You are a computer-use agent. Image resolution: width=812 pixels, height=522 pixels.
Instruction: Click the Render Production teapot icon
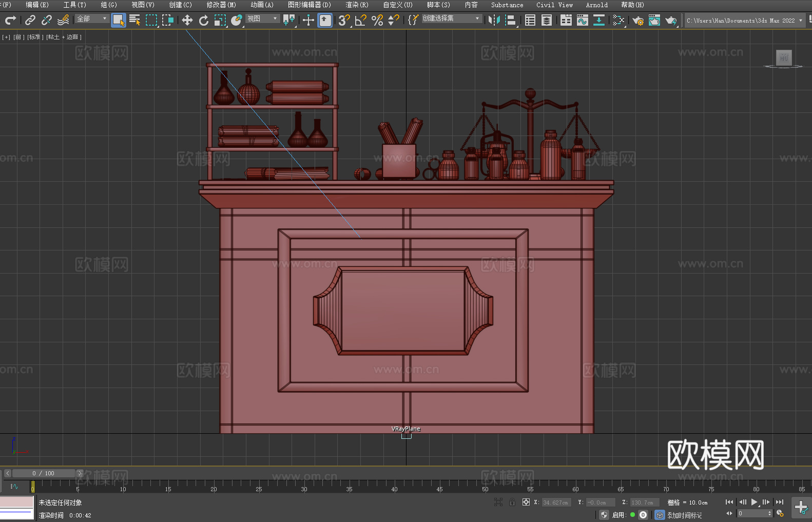click(671, 20)
